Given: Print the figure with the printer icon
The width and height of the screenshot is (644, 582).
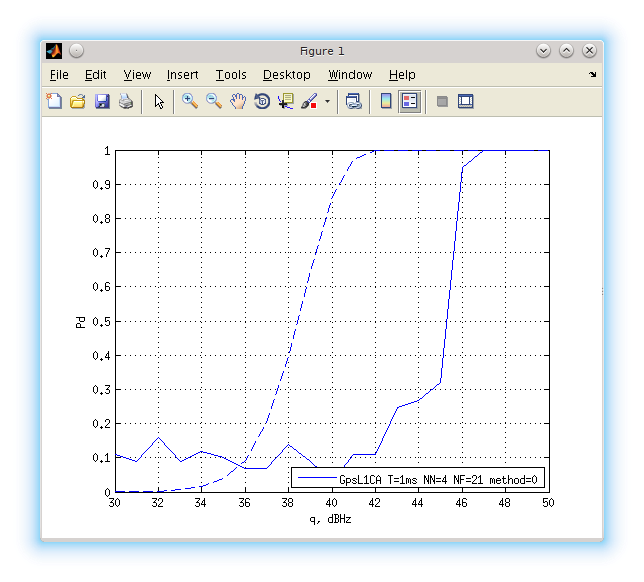Looking at the screenshot, I should coord(126,101).
